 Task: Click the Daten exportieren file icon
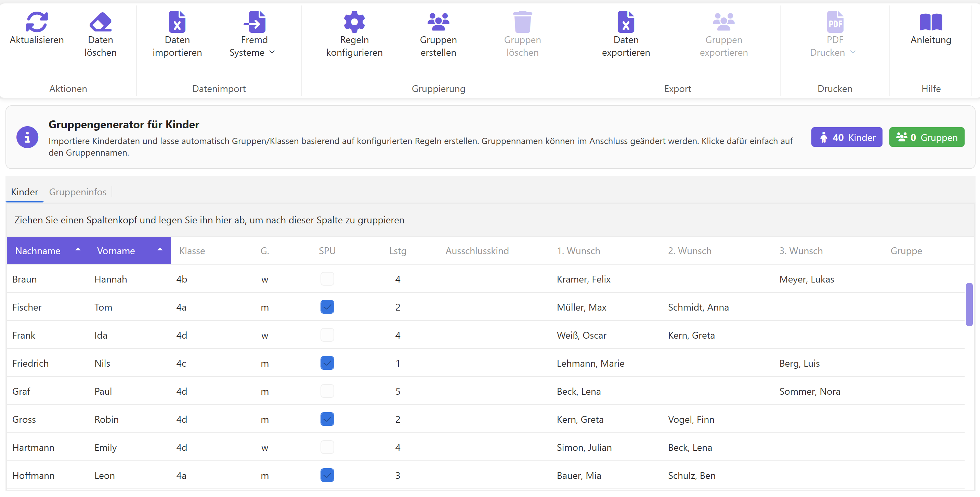tap(626, 22)
